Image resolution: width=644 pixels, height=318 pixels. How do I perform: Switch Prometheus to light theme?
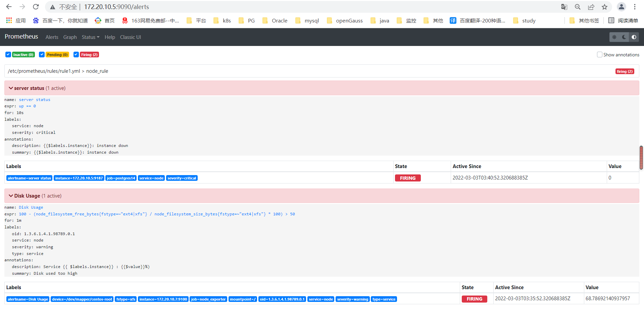click(614, 37)
